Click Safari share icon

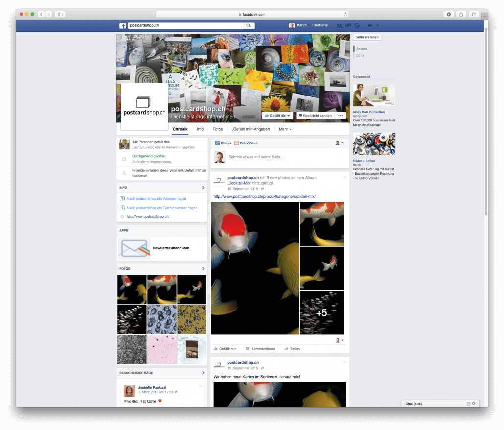pyautogui.click(x=461, y=14)
